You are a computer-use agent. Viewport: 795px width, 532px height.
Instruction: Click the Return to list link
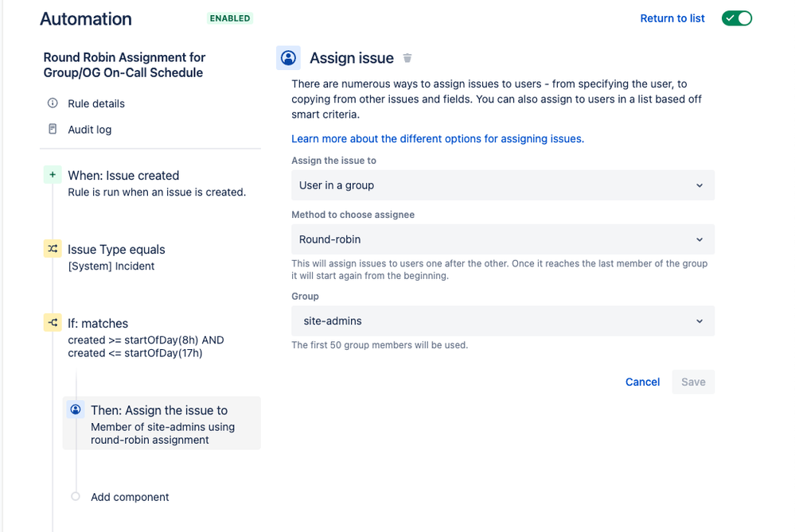[x=672, y=18]
